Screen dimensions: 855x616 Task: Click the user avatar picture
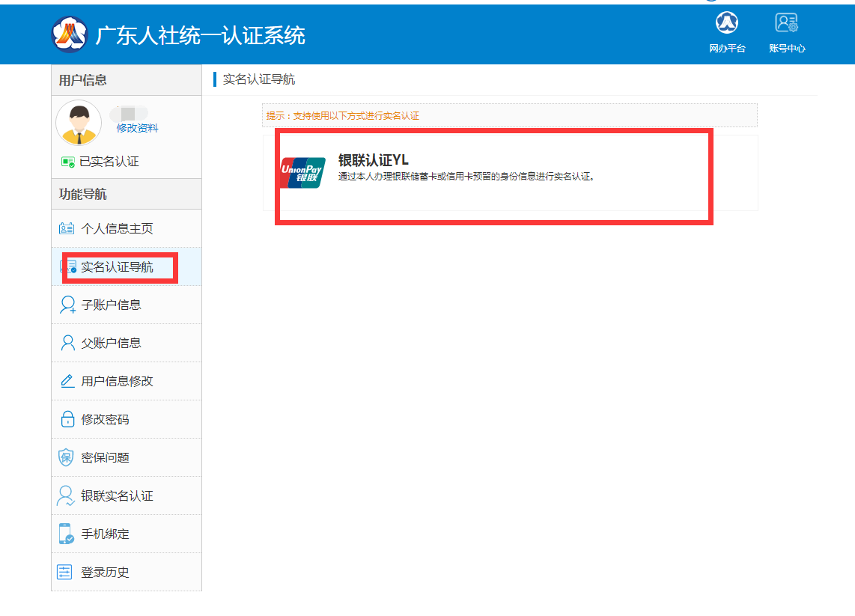coord(79,123)
